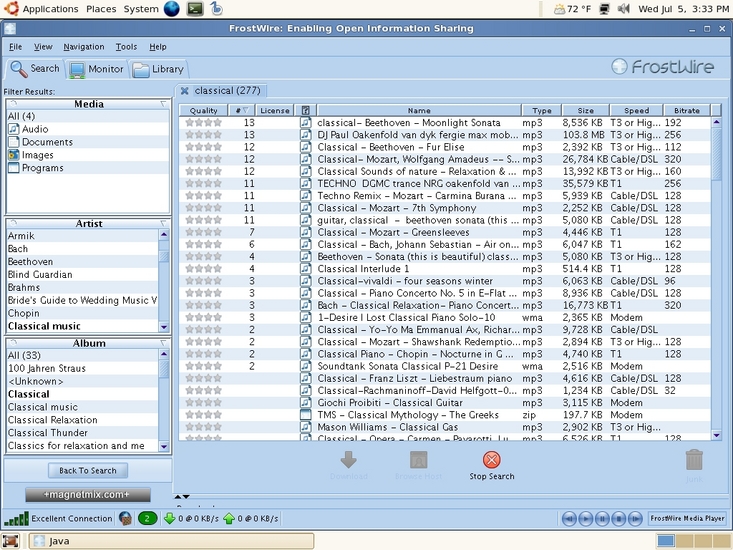The height and width of the screenshot is (550, 733).
Task: Sort results by Speed column
Action: pyautogui.click(x=636, y=110)
